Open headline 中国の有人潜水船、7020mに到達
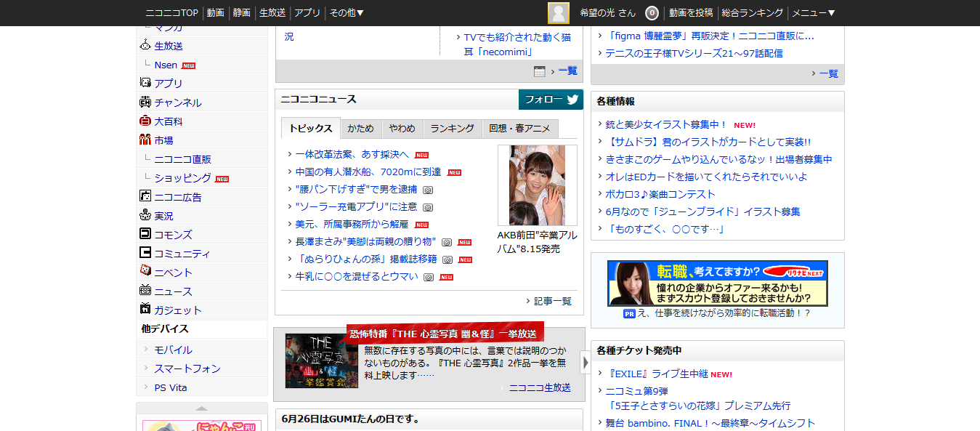The width and height of the screenshot is (980, 431). coord(368,172)
